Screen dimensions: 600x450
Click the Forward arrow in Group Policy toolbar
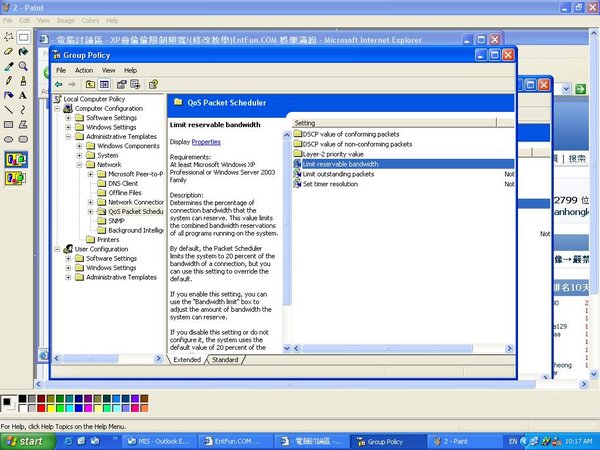(x=72, y=84)
